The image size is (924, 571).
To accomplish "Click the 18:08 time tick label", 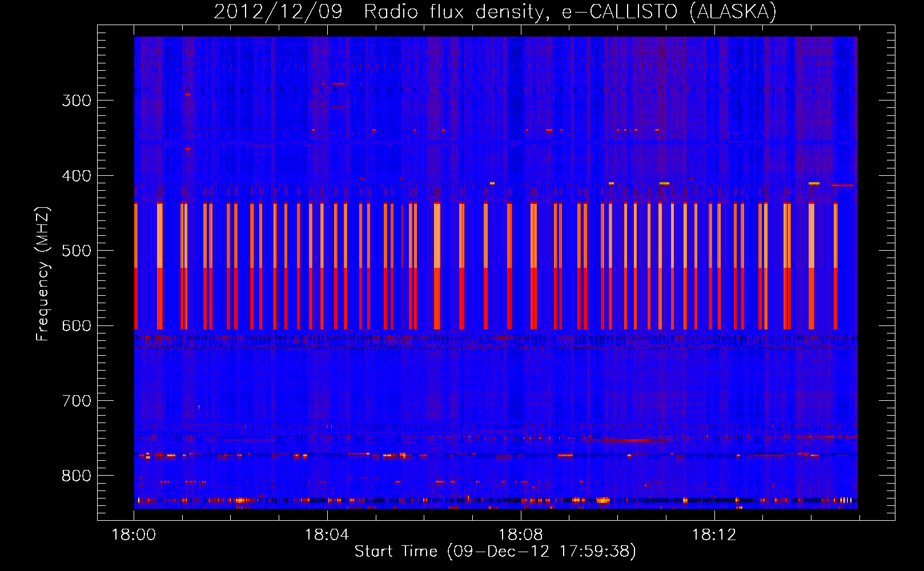I will coord(520,535).
